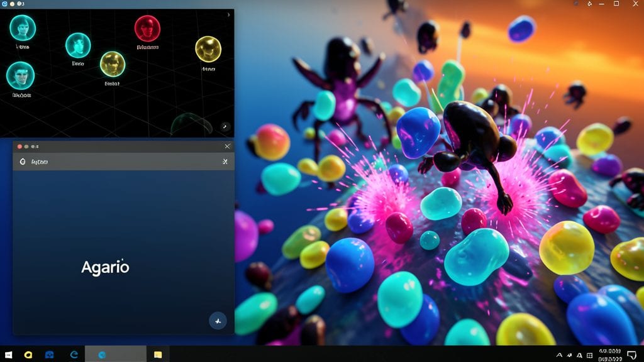Select the bottom-left teal player avatar bubble
The width and height of the screenshot is (644, 362).
pyautogui.click(x=20, y=76)
